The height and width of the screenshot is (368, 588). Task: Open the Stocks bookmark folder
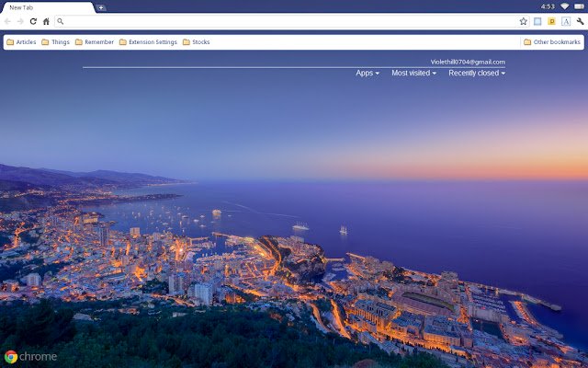(x=196, y=42)
